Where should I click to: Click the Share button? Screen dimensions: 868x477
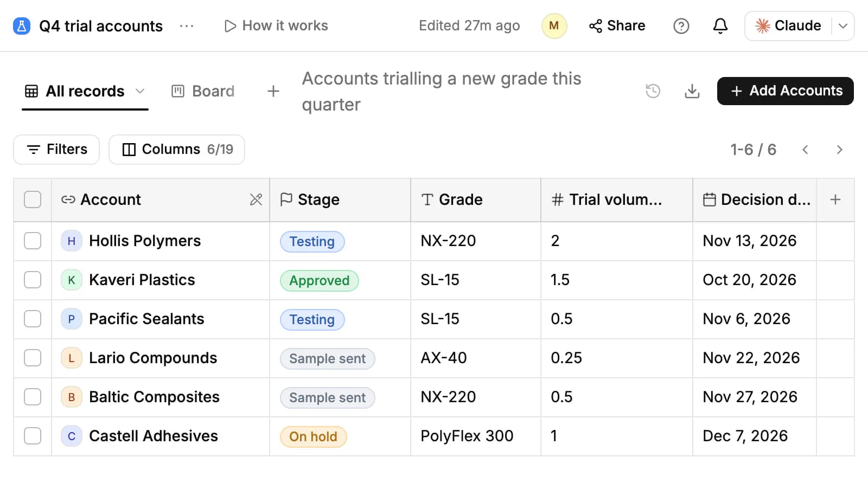[x=617, y=26]
